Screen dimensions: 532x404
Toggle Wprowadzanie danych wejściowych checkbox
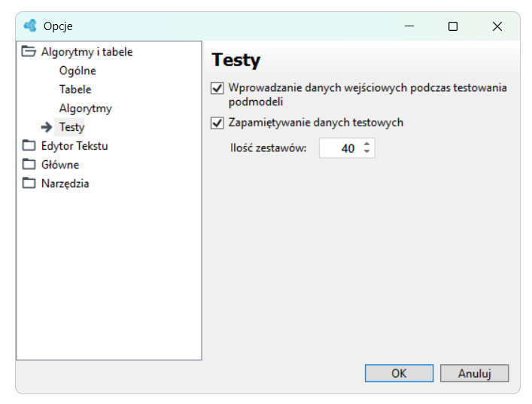coord(217,88)
